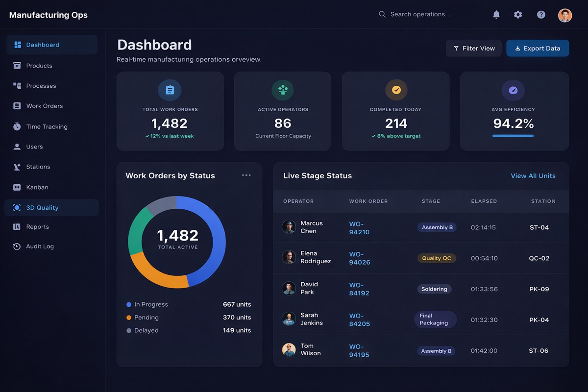Image resolution: width=588 pixels, height=392 pixels.
Task: Expand the Filter View options
Action: coord(473,48)
